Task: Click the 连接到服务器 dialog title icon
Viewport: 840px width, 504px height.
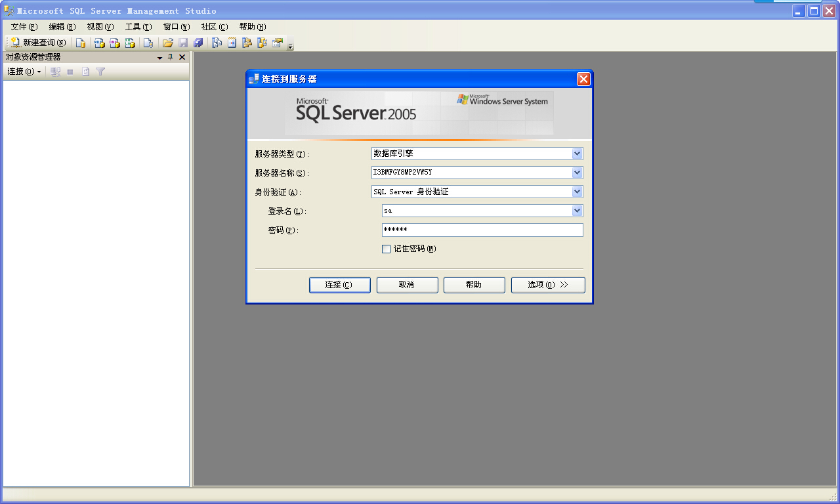Action: click(x=254, y=79)
